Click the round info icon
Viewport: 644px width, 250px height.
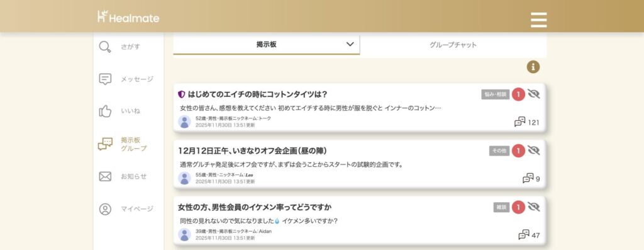pyautogui.click(x=533, y=67)
